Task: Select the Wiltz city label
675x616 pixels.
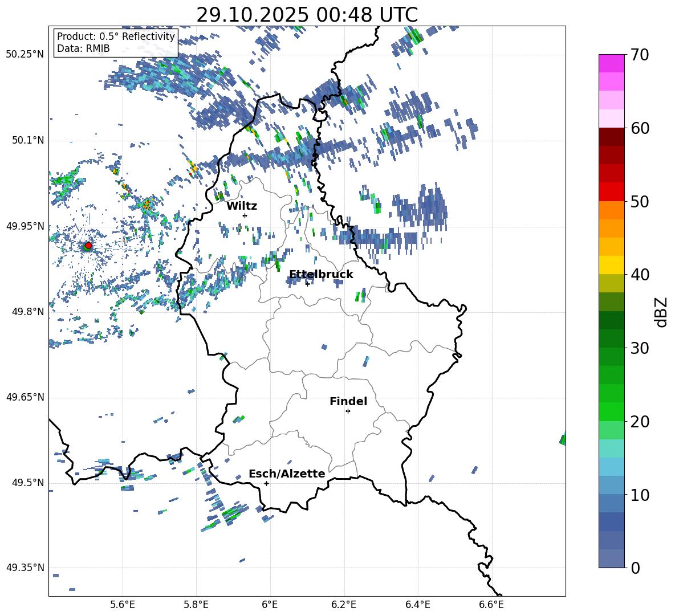Action: pyautogui.click(x=242, y=206)
